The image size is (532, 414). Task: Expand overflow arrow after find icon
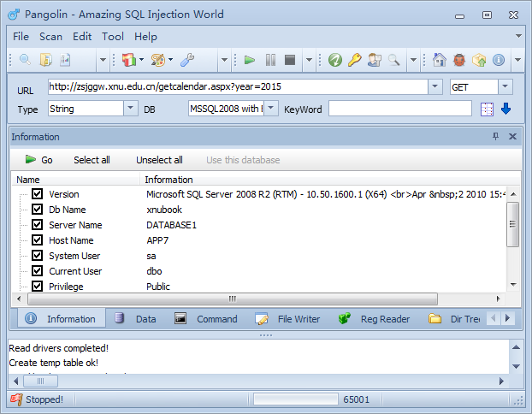(x=413, y=61)
